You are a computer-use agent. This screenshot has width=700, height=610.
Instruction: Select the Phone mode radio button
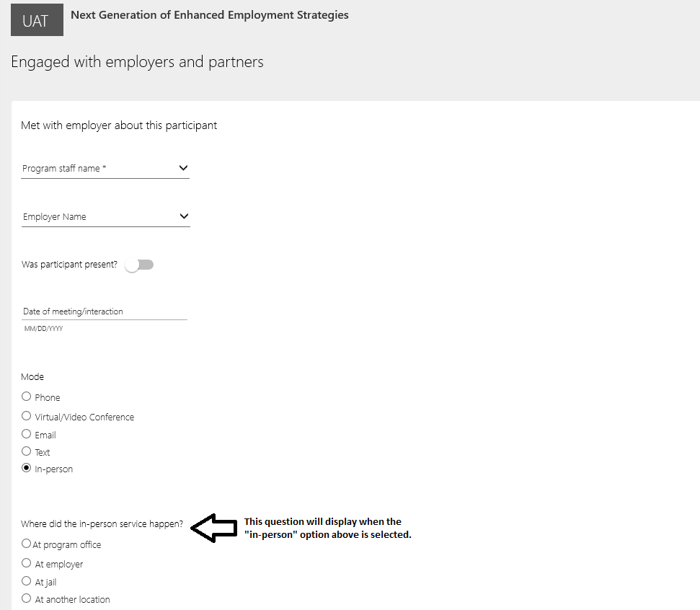pyautogui.click(x=27, y=397)
